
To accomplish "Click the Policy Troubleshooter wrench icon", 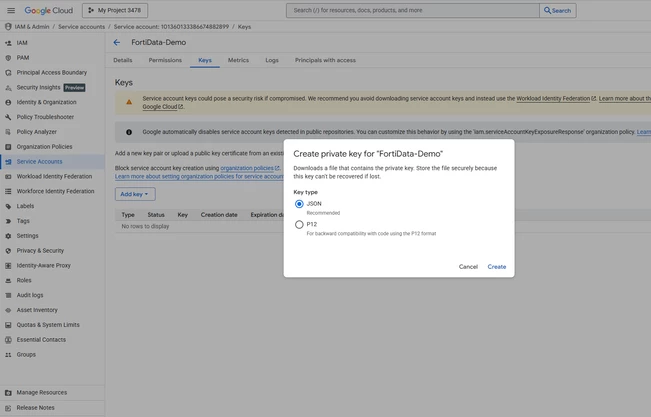I will click(8, 117).
